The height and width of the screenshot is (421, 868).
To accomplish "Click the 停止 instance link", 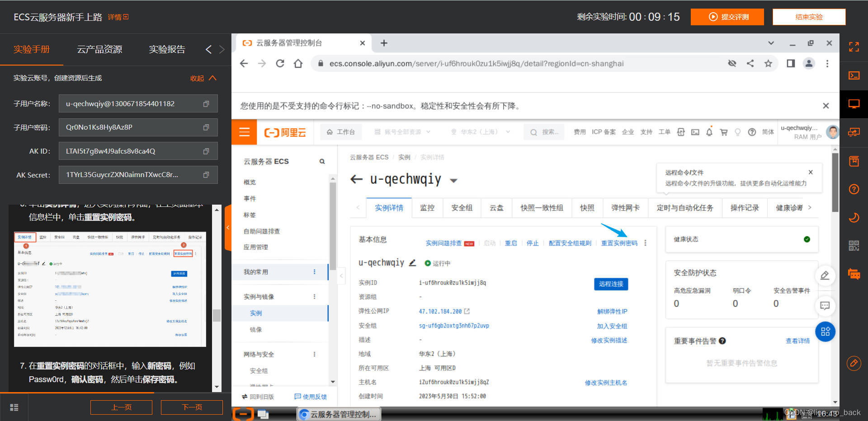I will pos(533,243).
